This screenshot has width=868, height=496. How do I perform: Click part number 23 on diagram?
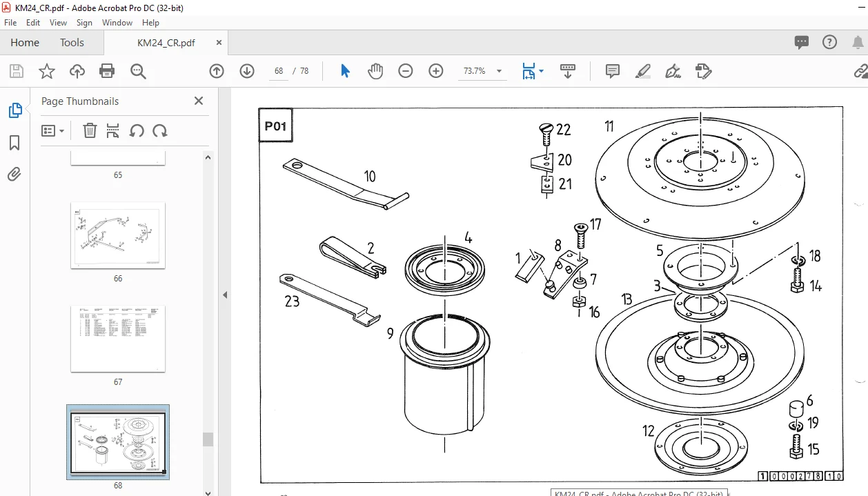tap(292, 301)
